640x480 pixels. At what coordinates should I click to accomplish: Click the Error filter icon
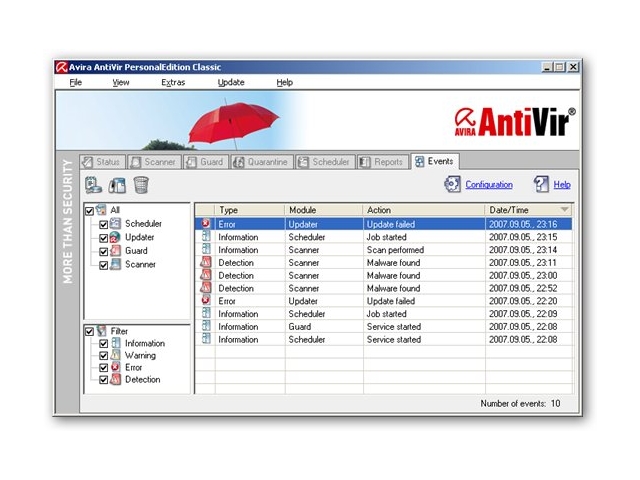pos(116,367)
